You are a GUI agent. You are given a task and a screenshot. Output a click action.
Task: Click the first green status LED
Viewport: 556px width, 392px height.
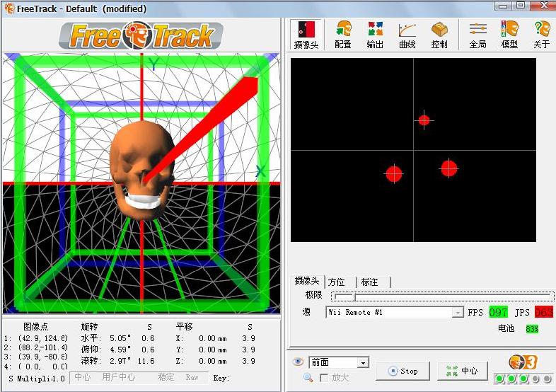tap(499, 379)
